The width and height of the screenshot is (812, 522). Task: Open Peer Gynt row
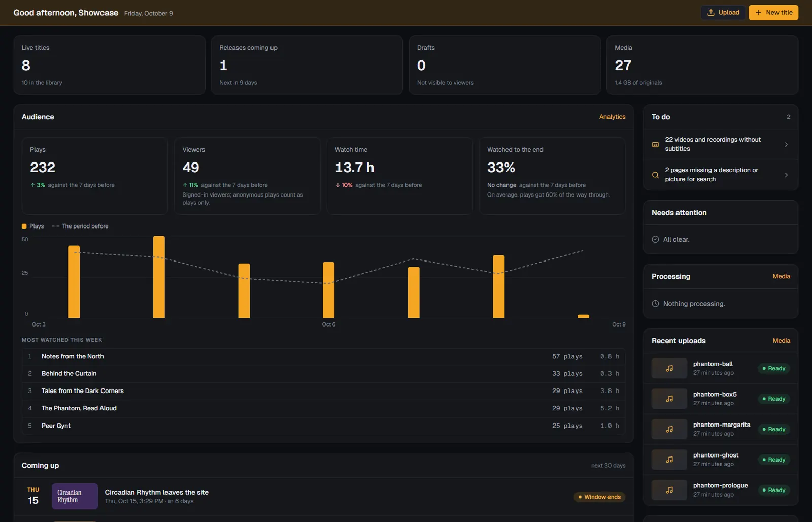323,426
